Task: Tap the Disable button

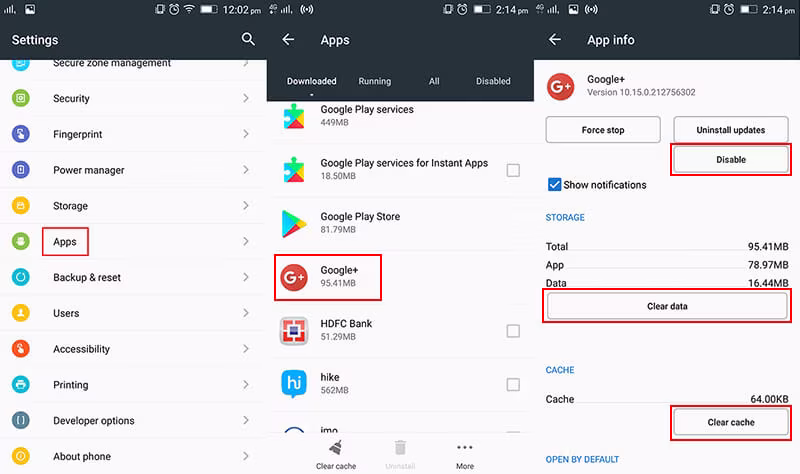Action: 731,159
